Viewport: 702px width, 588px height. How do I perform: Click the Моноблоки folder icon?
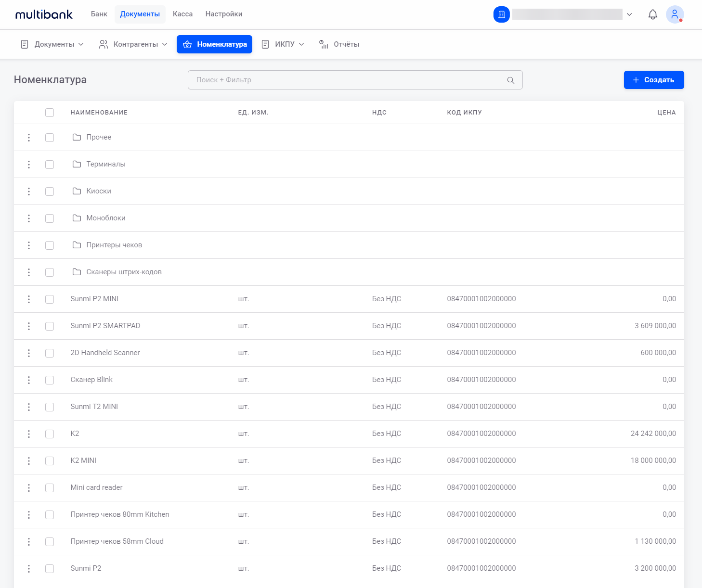pyautogui.click(x=77, y=218)
